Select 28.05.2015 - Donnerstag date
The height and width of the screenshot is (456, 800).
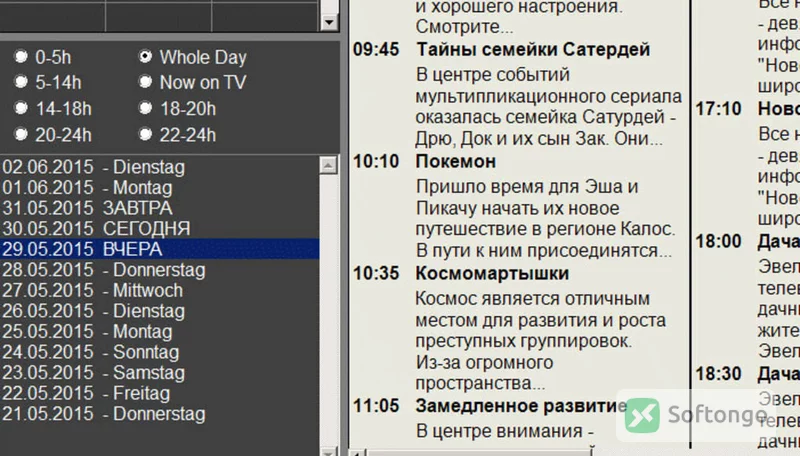(160, 270)
